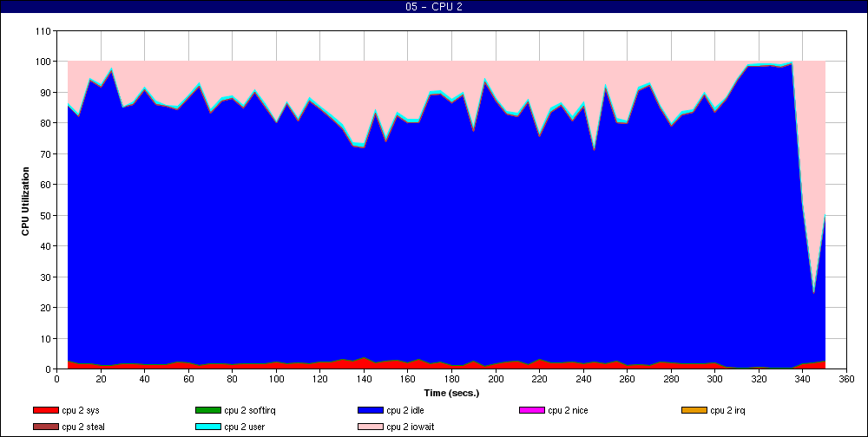Click the x-axis tick label 80
Screen dimensions: 868x437
(x=233, y=379)
